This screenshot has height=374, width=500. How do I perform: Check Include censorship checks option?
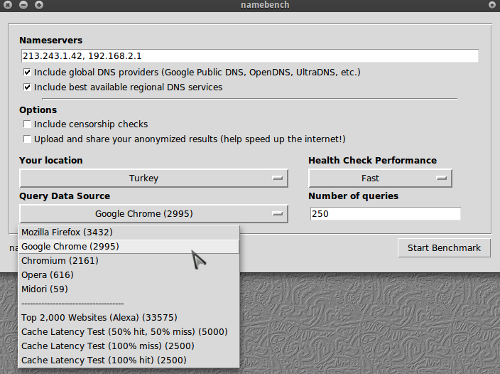point(27,124)
